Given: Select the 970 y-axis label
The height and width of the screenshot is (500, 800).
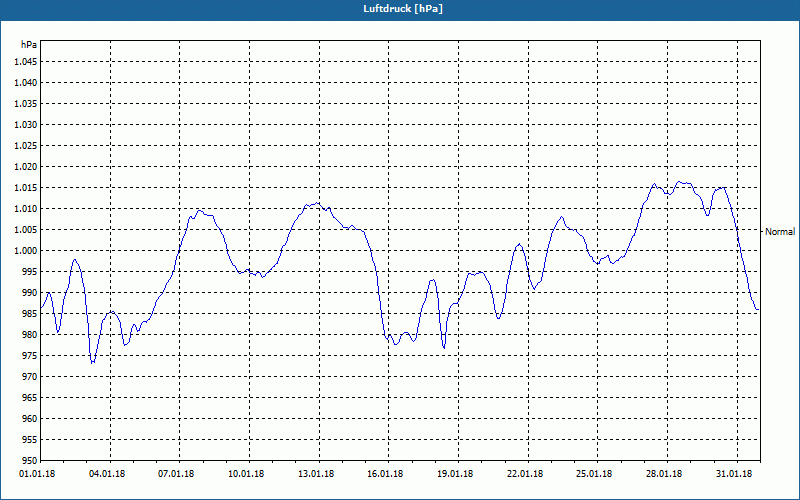Looking at the screenshot, I should (x=30, y=377).
